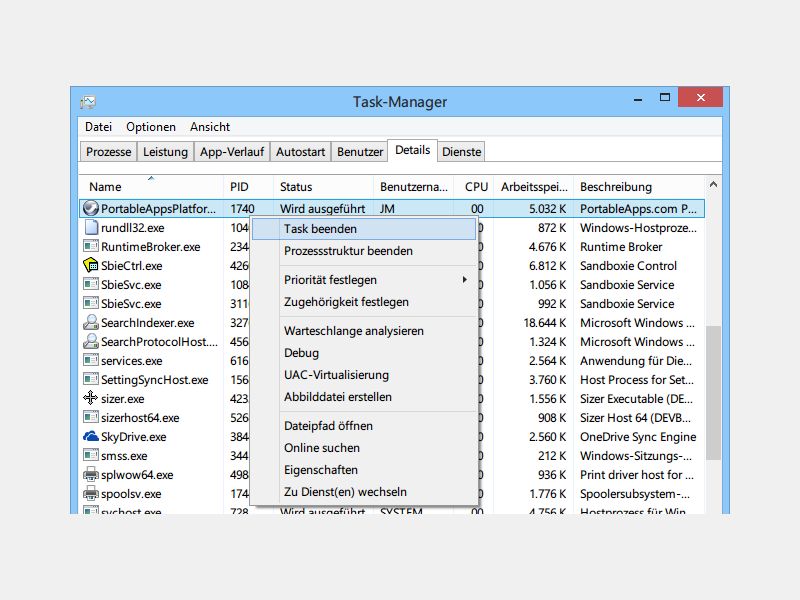
Task: Click the Spoolersubsystem description
Action: point(635,494)
